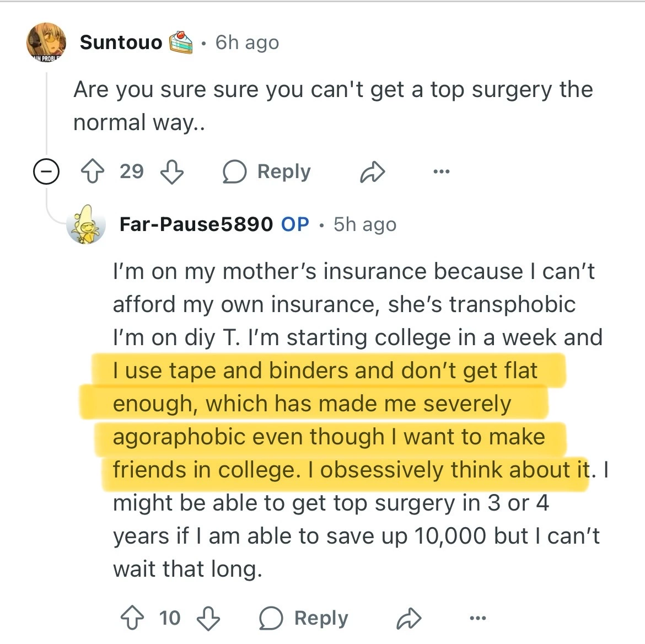Image resolution: width=645 pixels, height=644 pixels.
Task: Click the cake flair icon beside Suntouo
Action: point(181,42)
